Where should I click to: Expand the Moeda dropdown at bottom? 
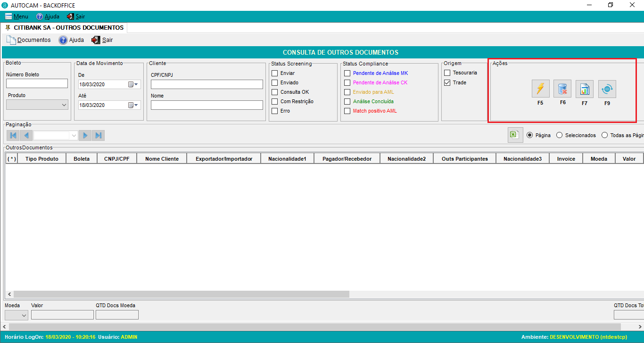click(24, 315)
